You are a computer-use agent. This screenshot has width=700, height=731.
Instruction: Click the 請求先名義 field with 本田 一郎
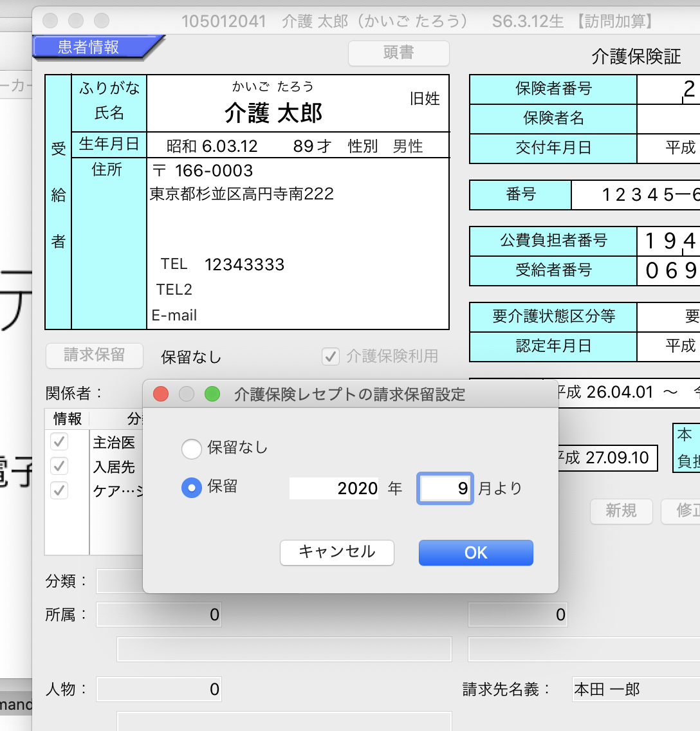[634, 690]
